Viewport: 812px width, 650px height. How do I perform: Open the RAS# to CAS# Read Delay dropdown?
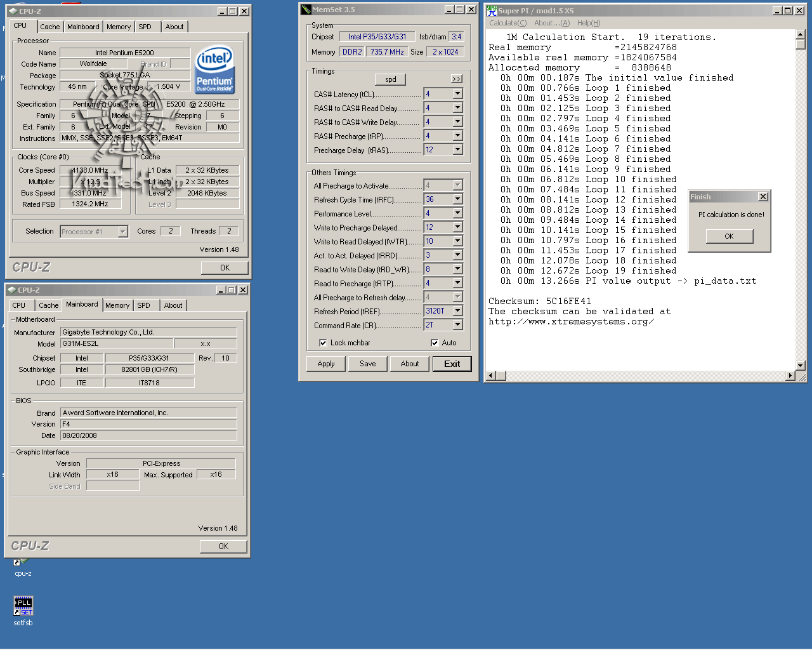(x=457, y=108)
